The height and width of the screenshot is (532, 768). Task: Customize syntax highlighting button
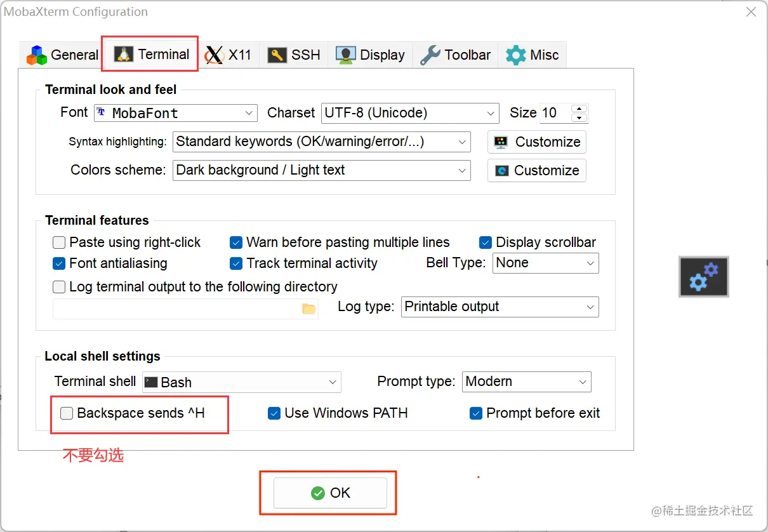(x=537, y=142)
